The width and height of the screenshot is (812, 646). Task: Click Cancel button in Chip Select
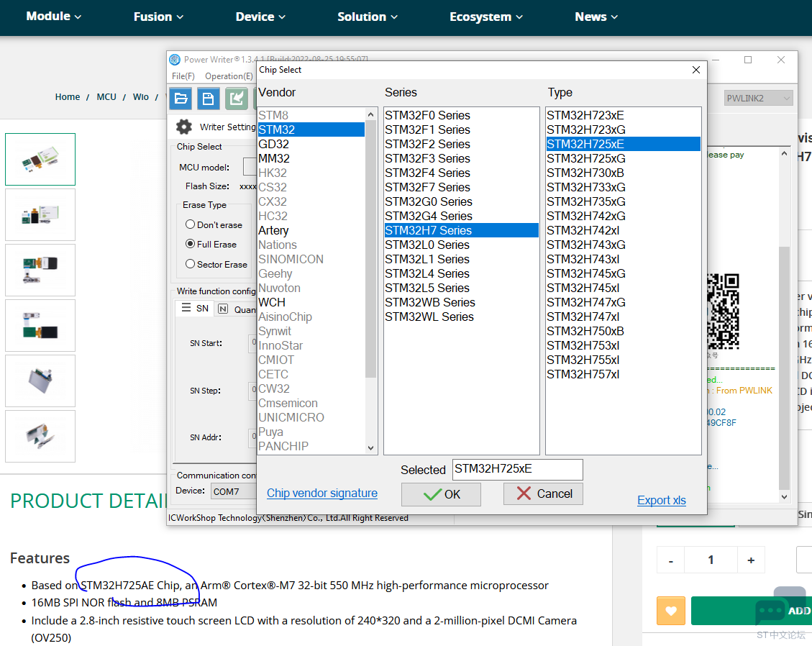(543, 493)
